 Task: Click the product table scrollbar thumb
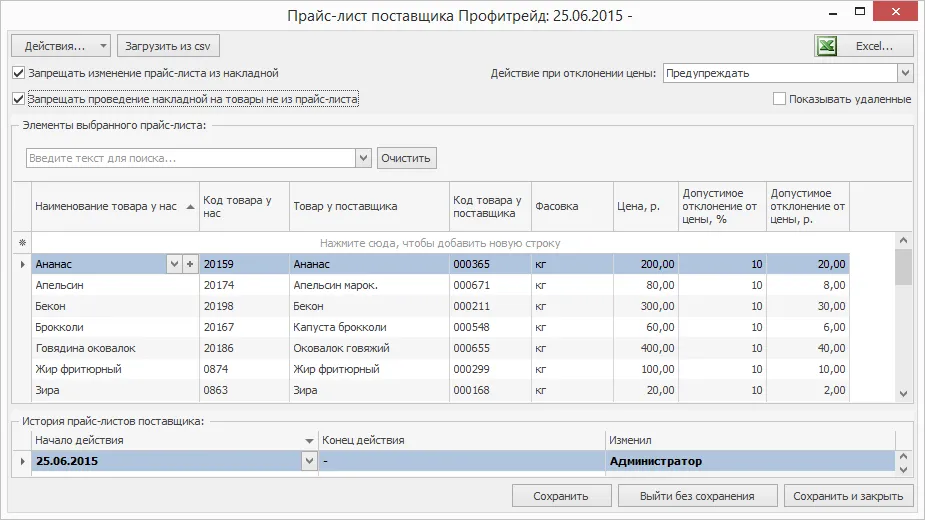[x=903, y=267]
